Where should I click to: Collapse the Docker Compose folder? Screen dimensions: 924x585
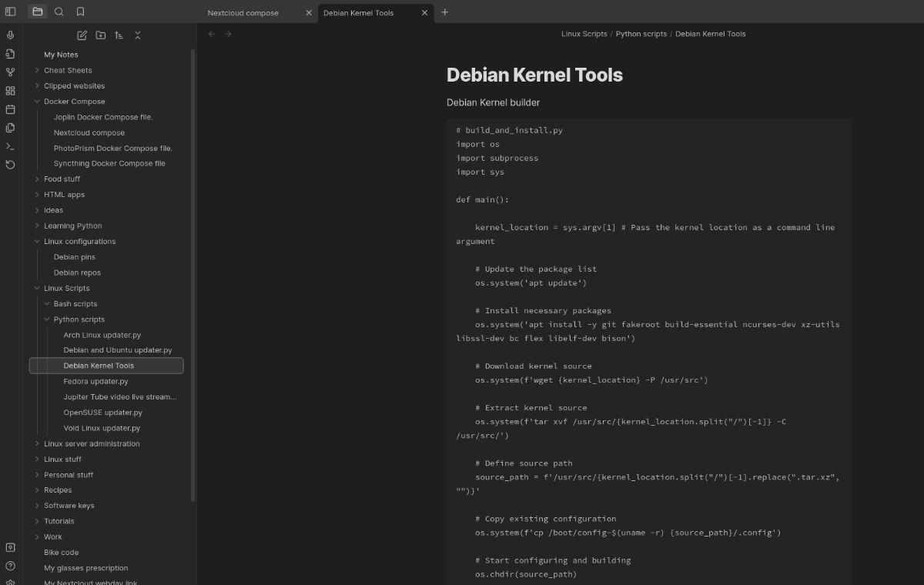36,101
